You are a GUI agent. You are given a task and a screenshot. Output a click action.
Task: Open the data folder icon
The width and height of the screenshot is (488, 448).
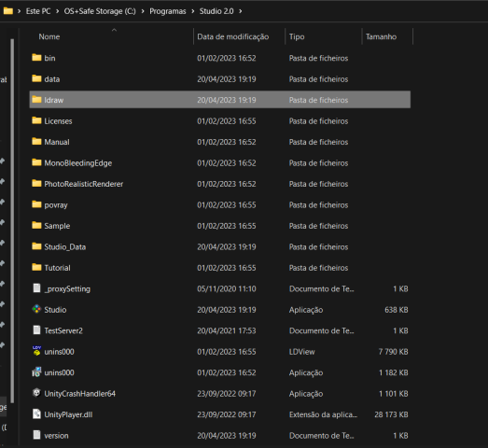(36, 78)
